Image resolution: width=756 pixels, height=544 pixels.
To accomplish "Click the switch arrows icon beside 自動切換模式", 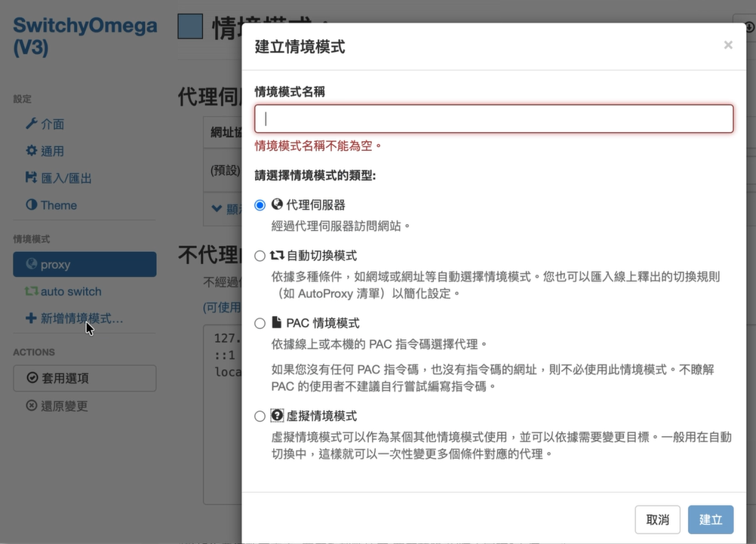I will [277, 255].
